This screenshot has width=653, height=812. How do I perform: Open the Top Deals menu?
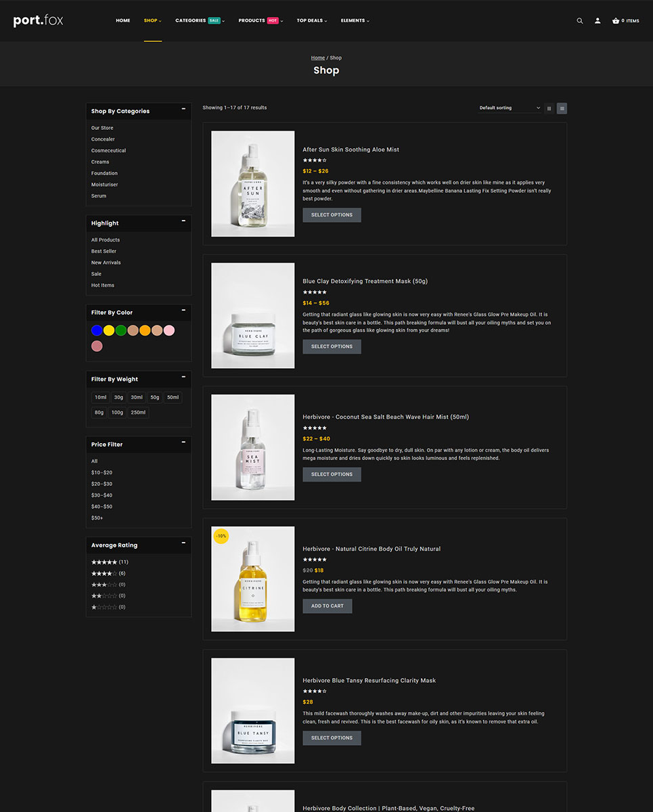click(311, 21)
